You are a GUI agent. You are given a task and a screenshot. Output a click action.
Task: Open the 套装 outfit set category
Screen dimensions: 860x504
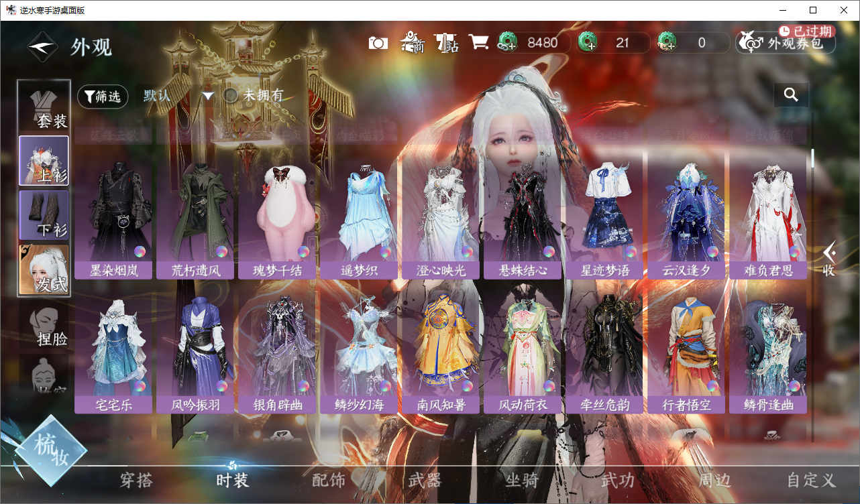tap(44, 106)
